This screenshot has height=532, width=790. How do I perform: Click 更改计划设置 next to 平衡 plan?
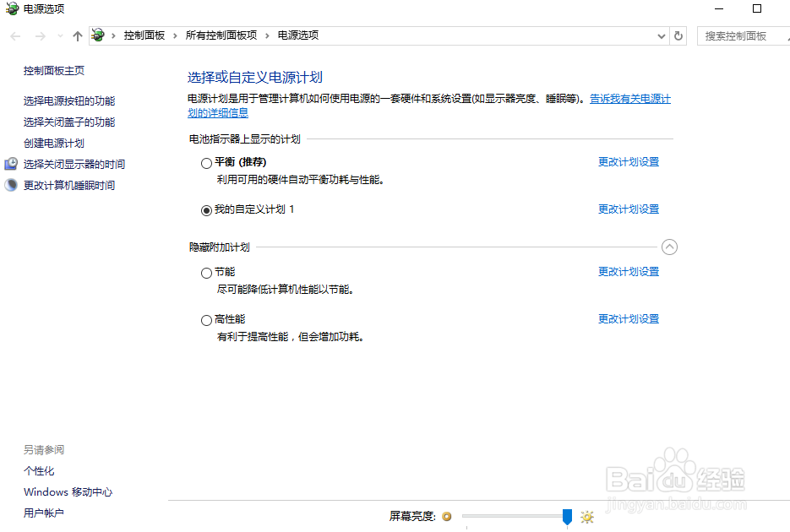click(628, 161)
